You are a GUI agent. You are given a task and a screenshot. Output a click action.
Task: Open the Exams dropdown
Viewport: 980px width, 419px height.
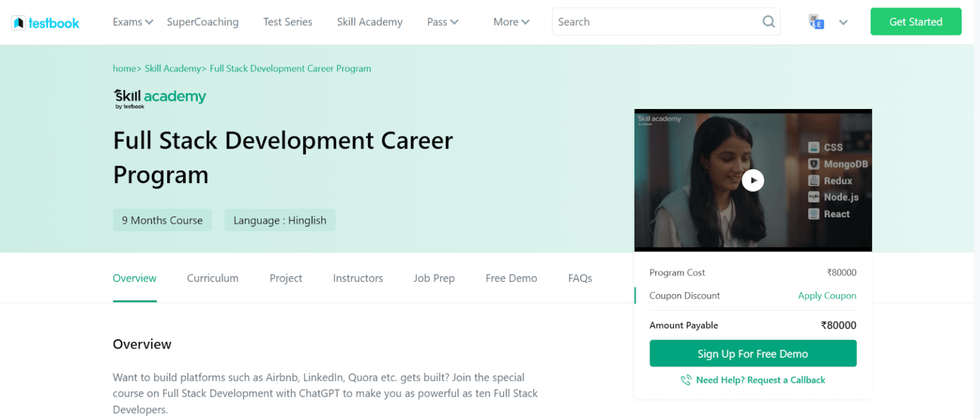[x=131, y=22]
